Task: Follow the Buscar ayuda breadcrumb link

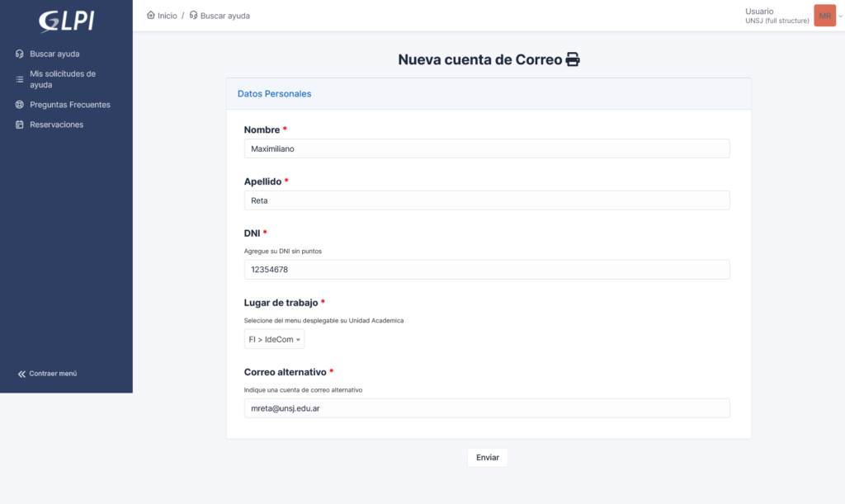Action: point(225,16)
